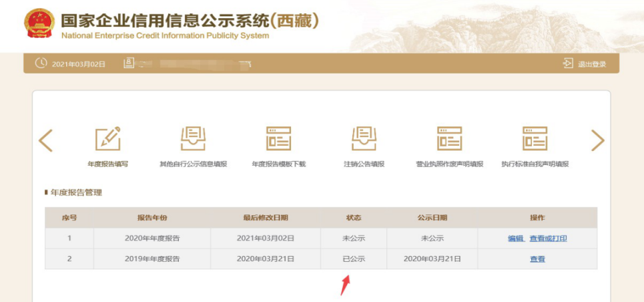644x302 pixels.
Task: Open the 其他自行公示信息填报 tray icon
Action: (193, 138)
